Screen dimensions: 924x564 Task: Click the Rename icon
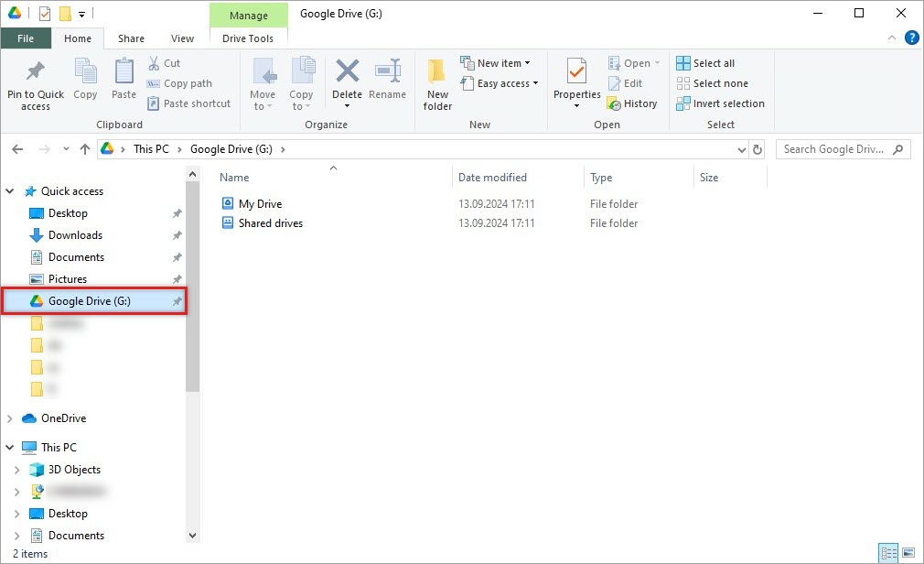[x=388, y=71]
